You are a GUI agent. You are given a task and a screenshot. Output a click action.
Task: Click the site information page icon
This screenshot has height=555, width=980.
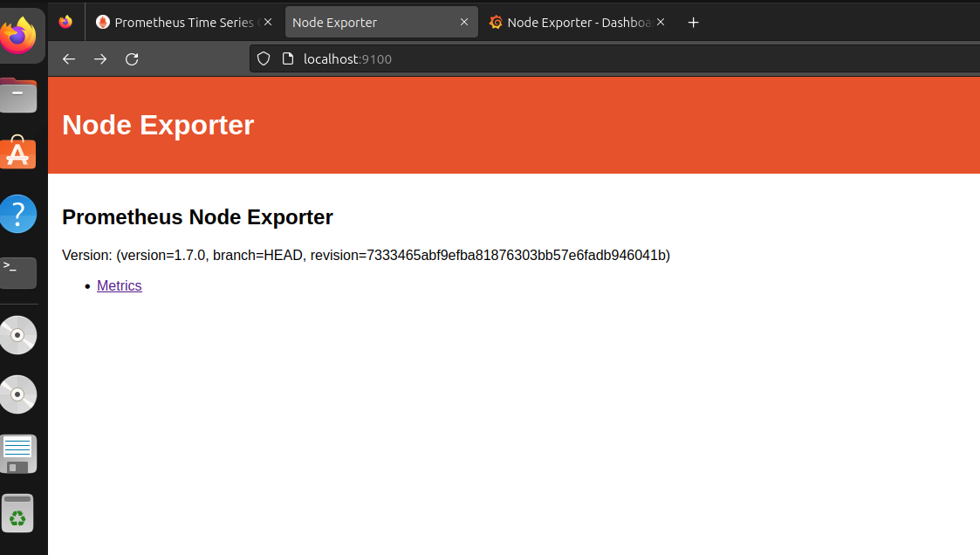(287, 58)
